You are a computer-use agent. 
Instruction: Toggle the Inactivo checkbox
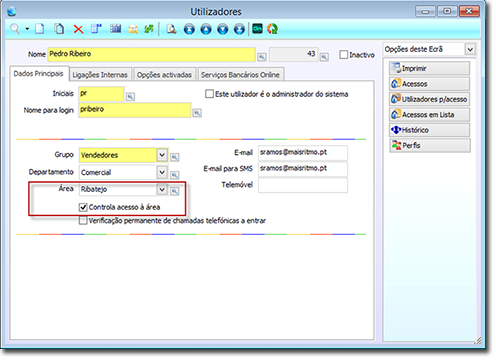pos(343,54)
